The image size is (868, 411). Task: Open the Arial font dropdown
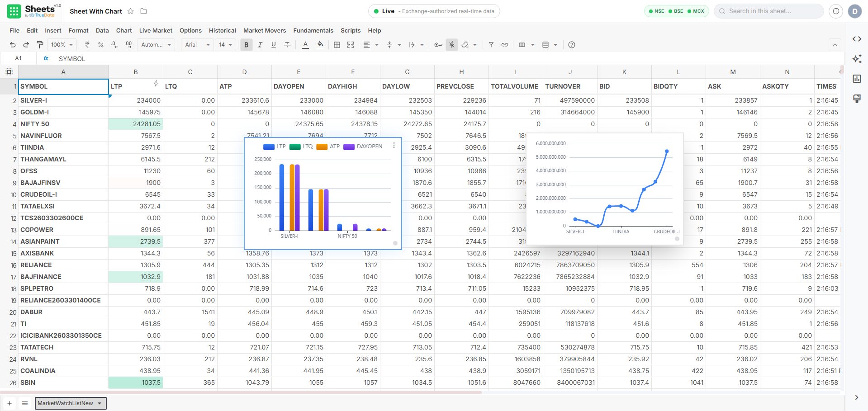coord(198,45)
